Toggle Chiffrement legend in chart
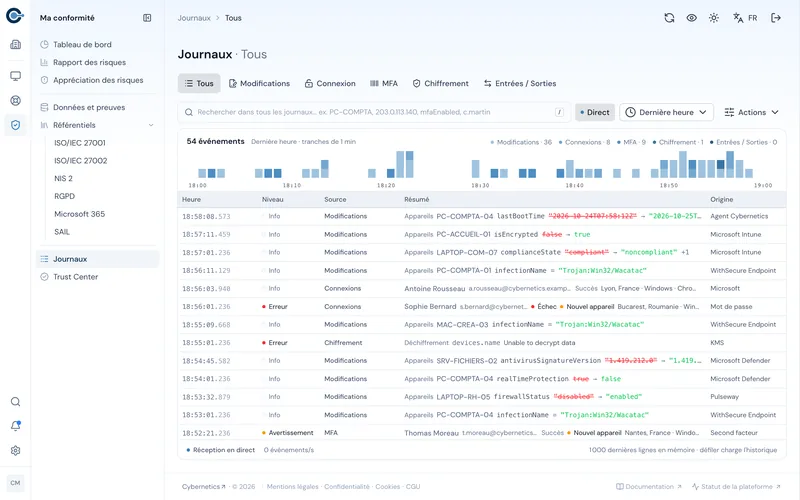The image size is (800, 500). coord(678,142)
